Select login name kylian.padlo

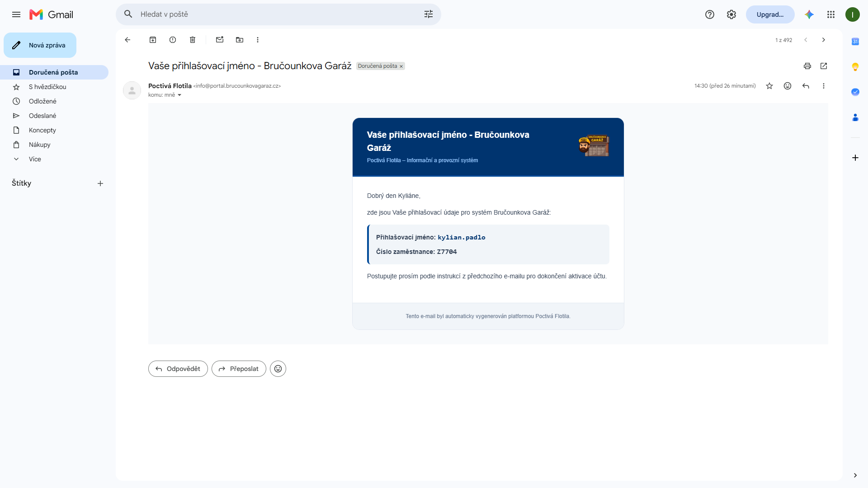point(462,237)
